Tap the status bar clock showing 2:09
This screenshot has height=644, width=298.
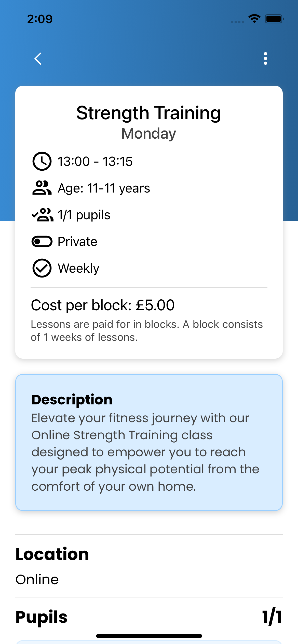(40, 19)
